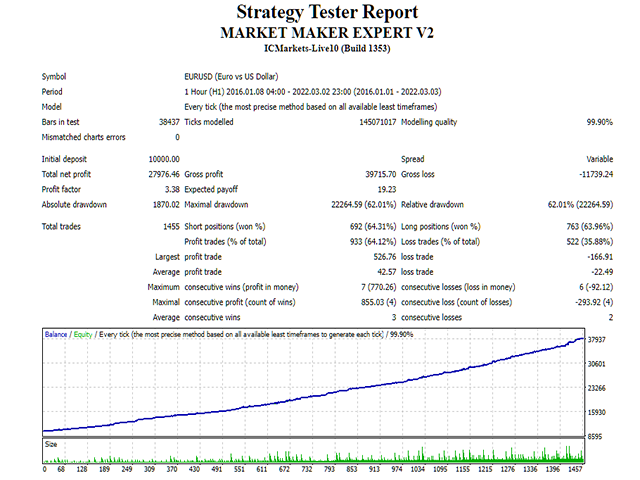The width and height of the screenshot is (640, 480).
Task: Click the 68 x-axis tick label
Action: click(61, 469)
